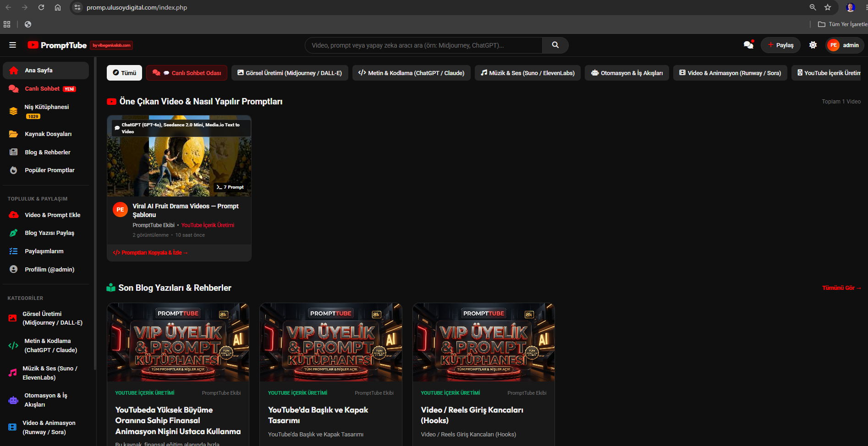
Task: Click the PromptTube logo
Action: point(57,45)
